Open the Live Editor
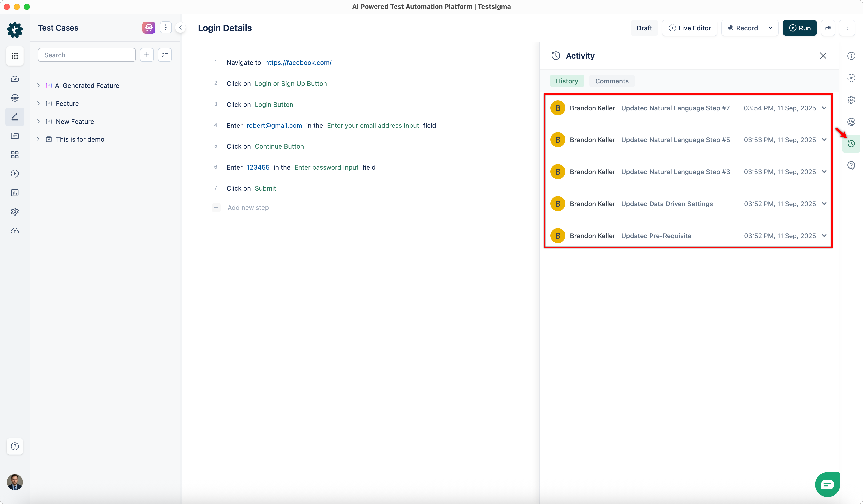 [x=690, y=28]
